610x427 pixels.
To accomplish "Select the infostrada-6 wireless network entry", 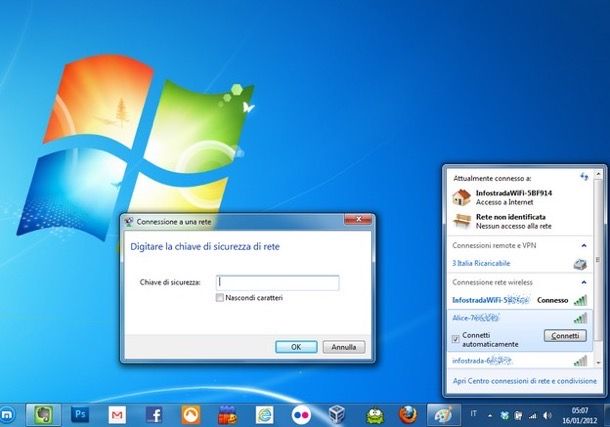I will point(520,361).
